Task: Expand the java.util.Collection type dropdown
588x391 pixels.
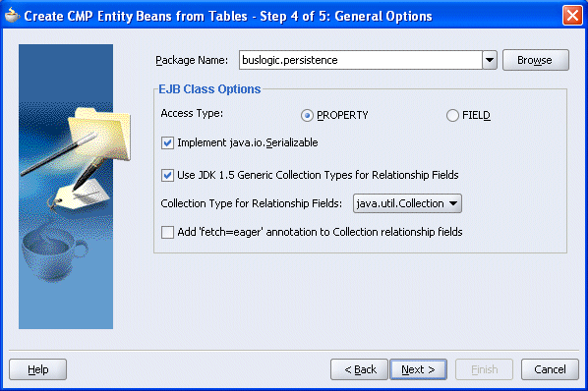Action: 407,203
